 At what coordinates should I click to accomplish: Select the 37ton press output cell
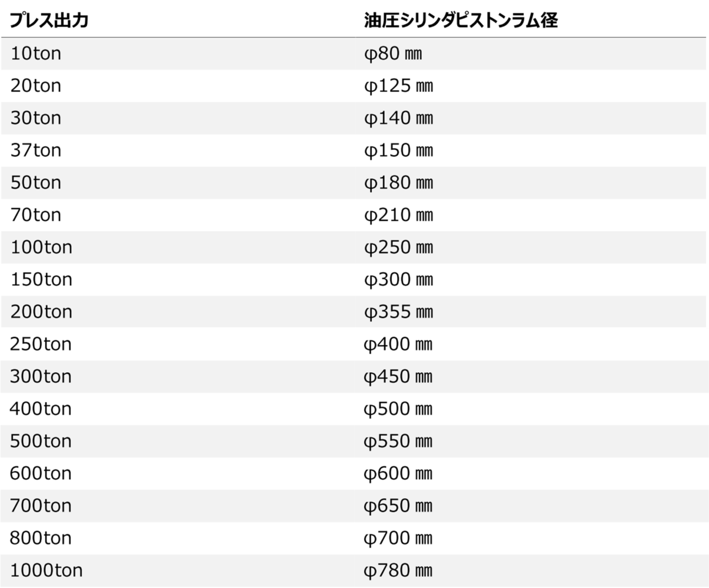tap(35, 151)
